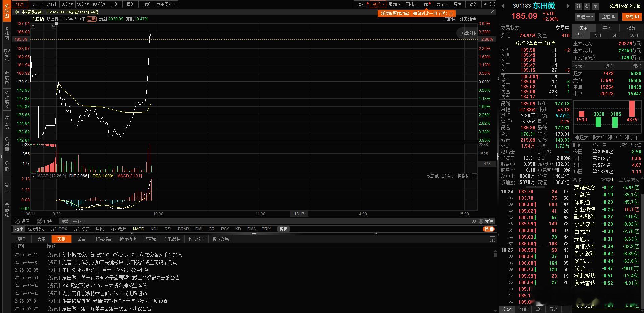Open the 设置 settings gear icon

17,221
